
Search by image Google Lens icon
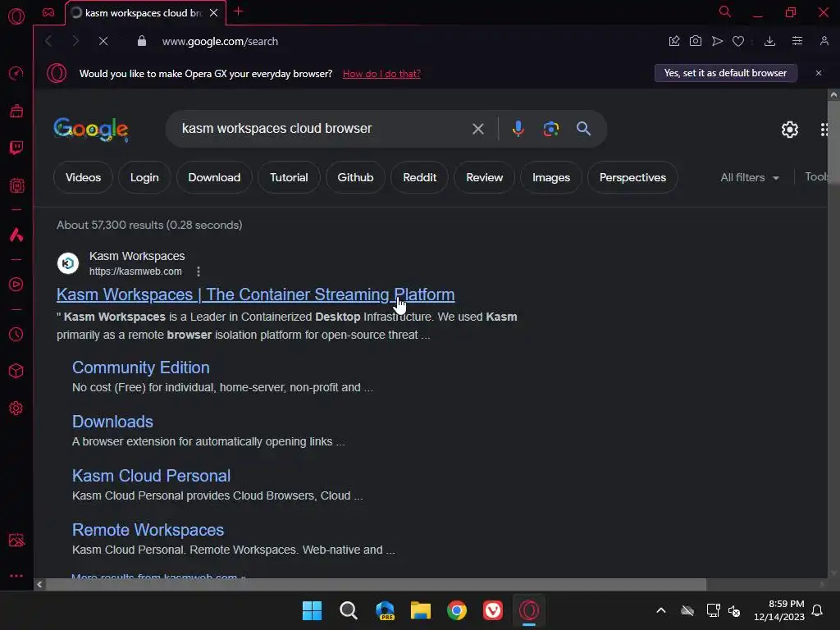[x=550, y=129]
